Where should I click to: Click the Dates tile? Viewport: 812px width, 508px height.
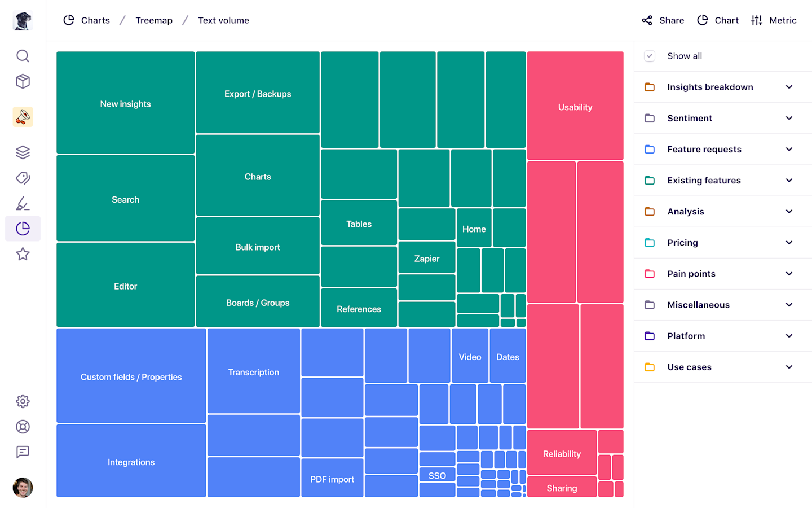[507, 356]
